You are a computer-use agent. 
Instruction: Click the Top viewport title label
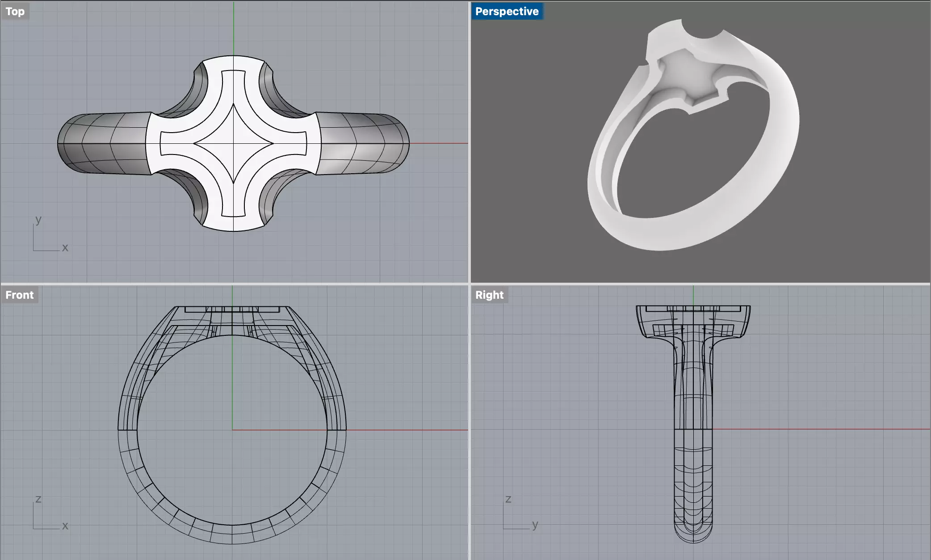coord(15,12)
